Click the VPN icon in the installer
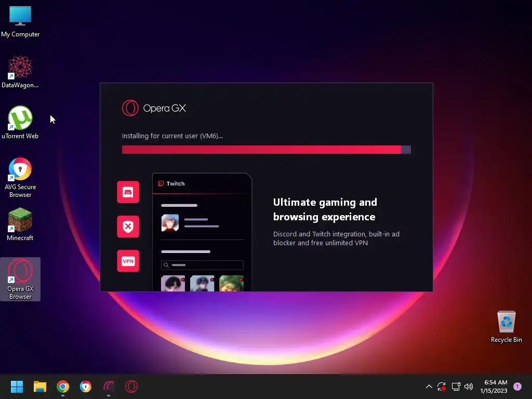 128,261
